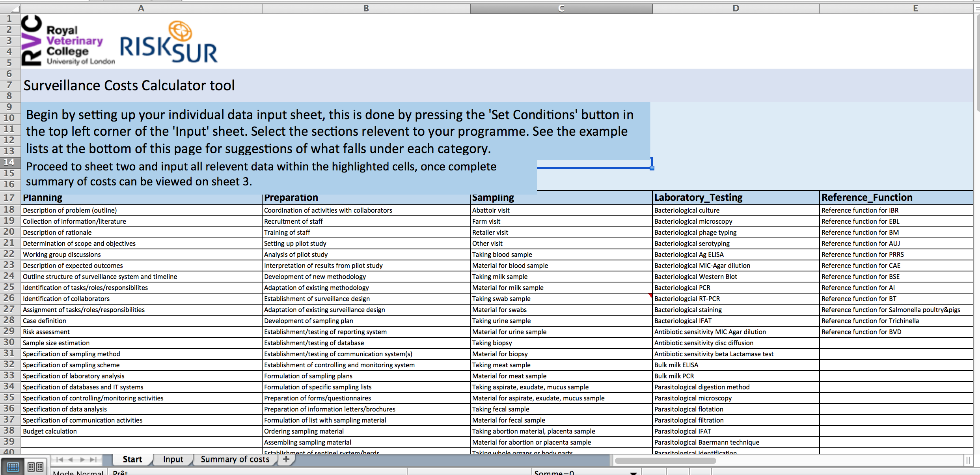Select cell 'Farm visit'

561,221
